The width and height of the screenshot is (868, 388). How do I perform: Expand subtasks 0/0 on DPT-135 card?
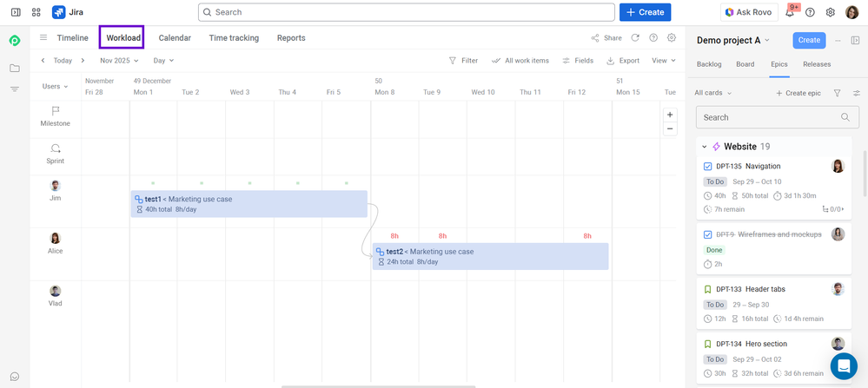[833, 209]
